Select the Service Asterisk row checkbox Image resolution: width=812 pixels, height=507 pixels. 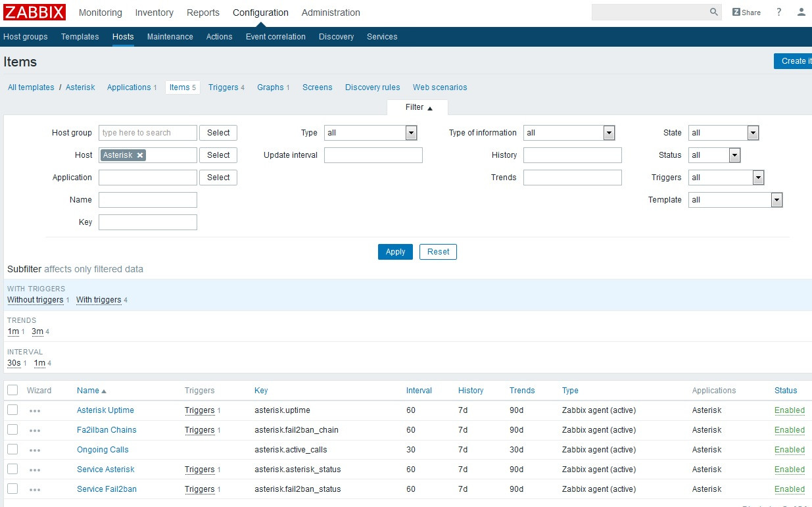pos(12,469)
